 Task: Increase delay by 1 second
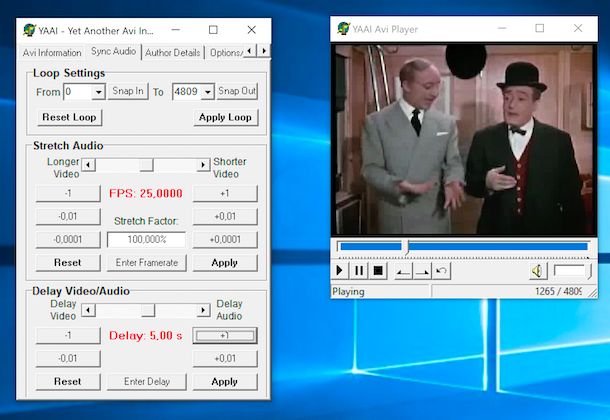(x=225, y=335)
